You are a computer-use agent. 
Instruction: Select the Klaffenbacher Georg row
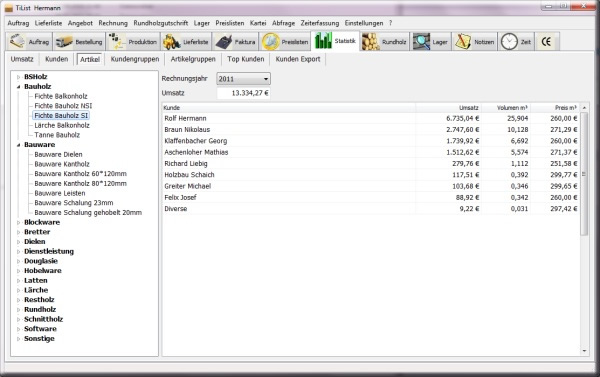(x=370, y=141)
